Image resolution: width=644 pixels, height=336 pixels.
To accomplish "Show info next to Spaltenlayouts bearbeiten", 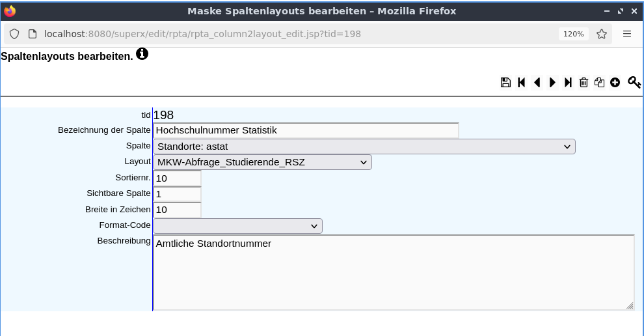I will point(142,54).
